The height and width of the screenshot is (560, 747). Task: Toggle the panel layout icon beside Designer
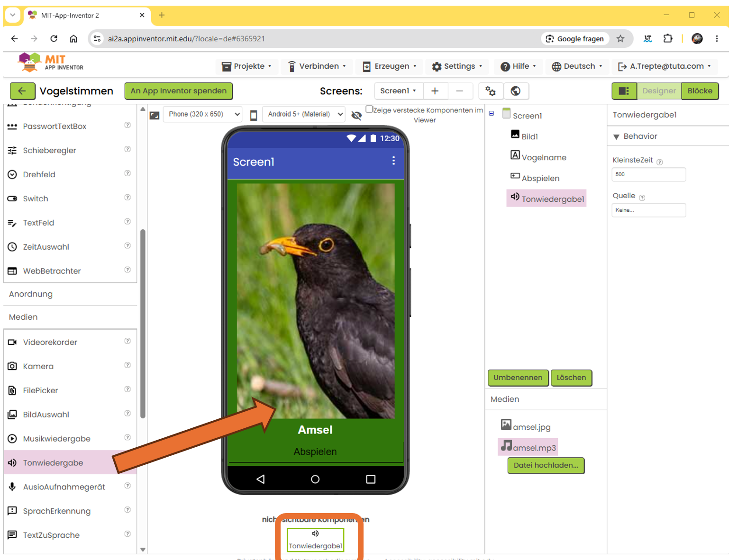pyautogui.click(x=624, y=91)
